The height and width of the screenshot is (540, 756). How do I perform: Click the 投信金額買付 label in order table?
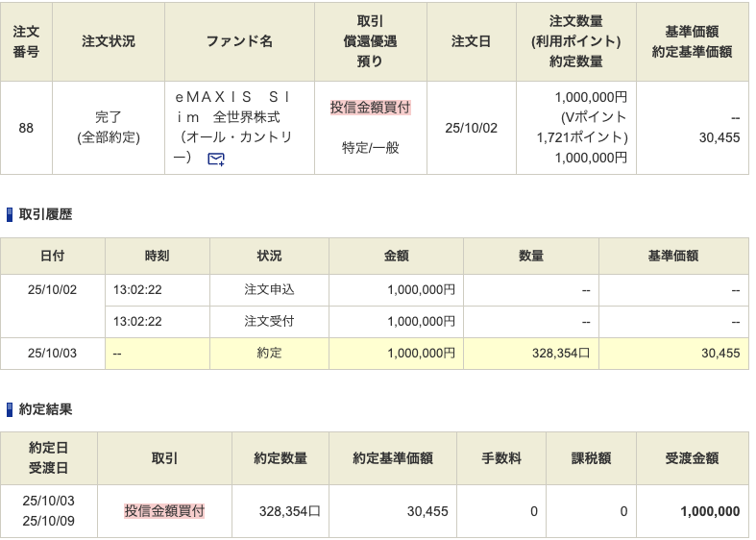coord(370,108)
